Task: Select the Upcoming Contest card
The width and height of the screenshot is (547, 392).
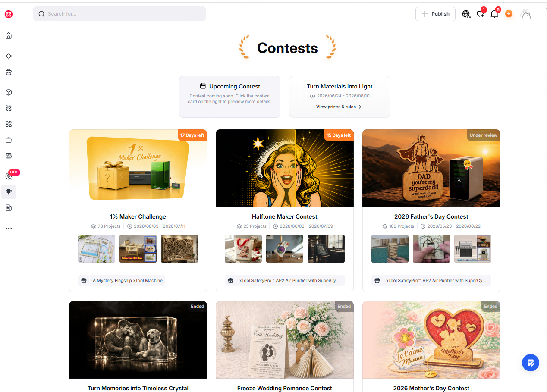Action: (x=229, y=97)
